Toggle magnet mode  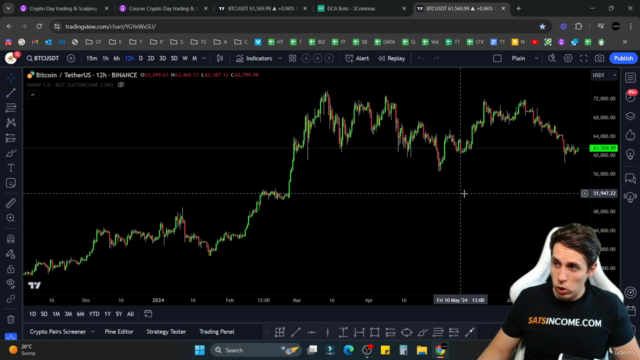(11, 239)
